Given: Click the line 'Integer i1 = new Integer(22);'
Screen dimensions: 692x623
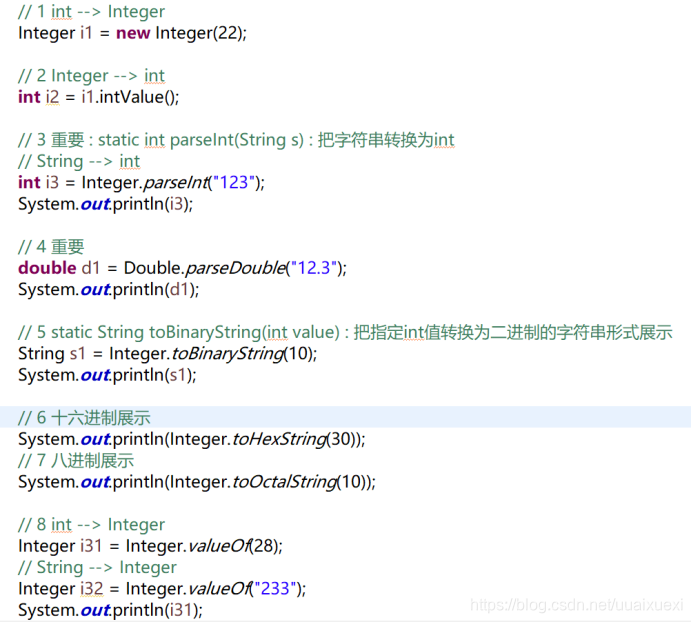Looking at the screenshot, I should tap(132, 34).
